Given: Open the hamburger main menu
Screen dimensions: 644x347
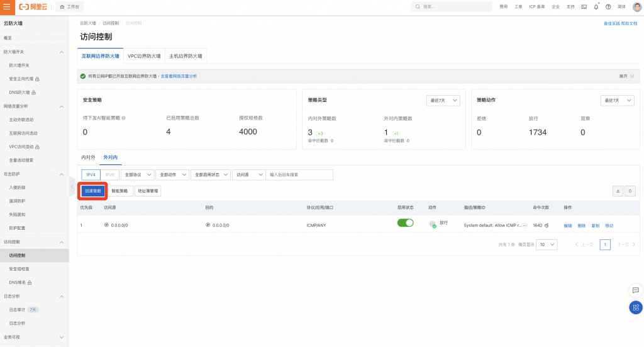Looking at the screenshot, I should pyautogui.click(x=7, y=7).
